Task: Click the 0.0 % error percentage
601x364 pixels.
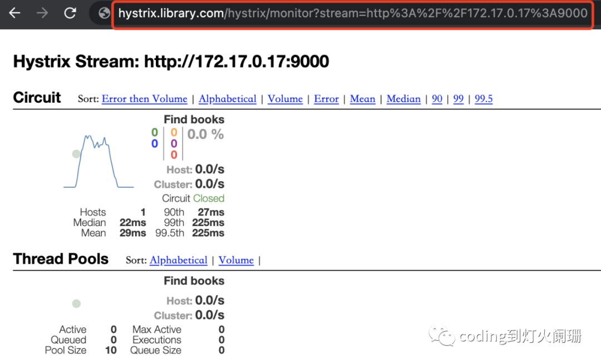Action: tap(205, 134)
